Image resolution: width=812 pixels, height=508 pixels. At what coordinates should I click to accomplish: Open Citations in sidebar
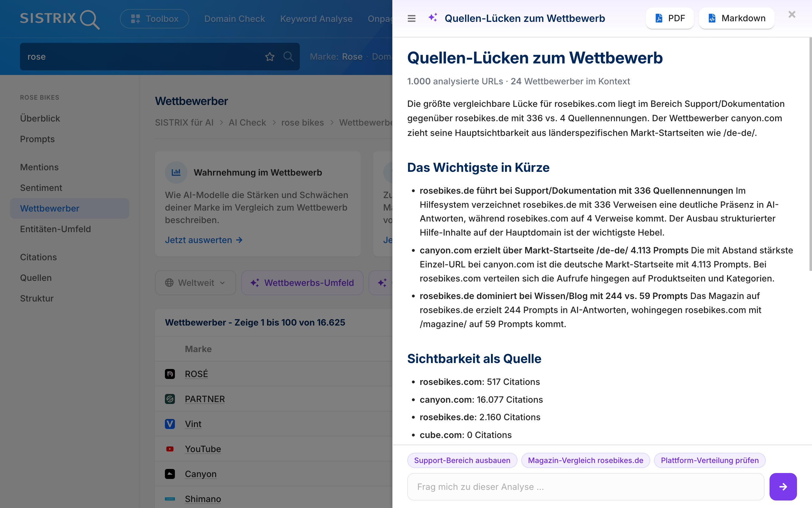38,257
